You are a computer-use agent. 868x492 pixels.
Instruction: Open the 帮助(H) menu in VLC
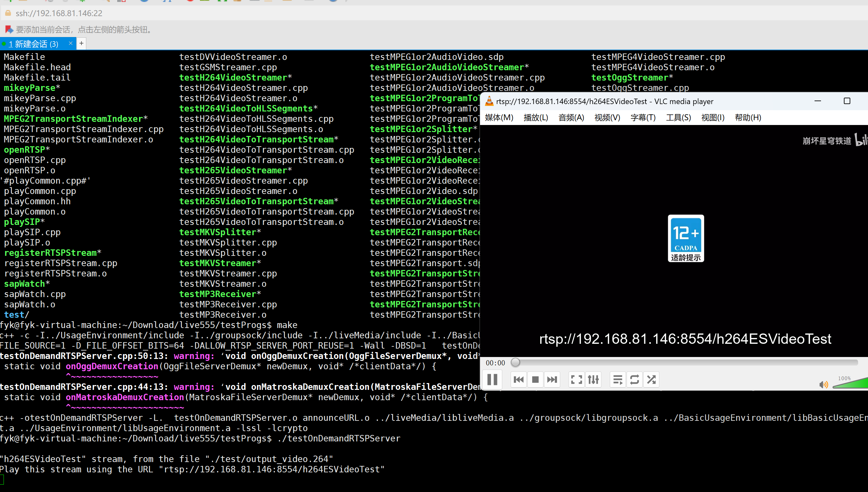coord(748,118)
